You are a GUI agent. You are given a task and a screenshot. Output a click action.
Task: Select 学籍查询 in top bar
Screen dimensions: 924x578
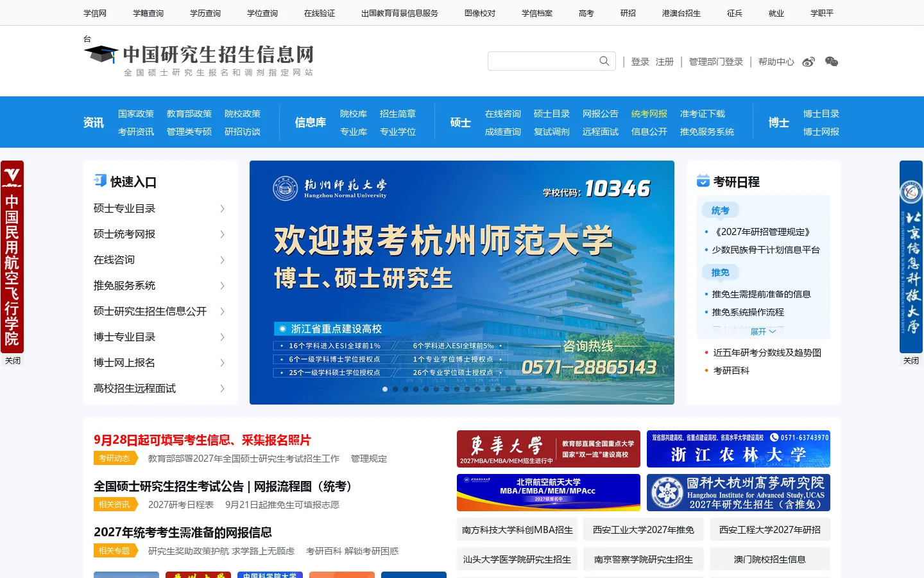(148, 13)
